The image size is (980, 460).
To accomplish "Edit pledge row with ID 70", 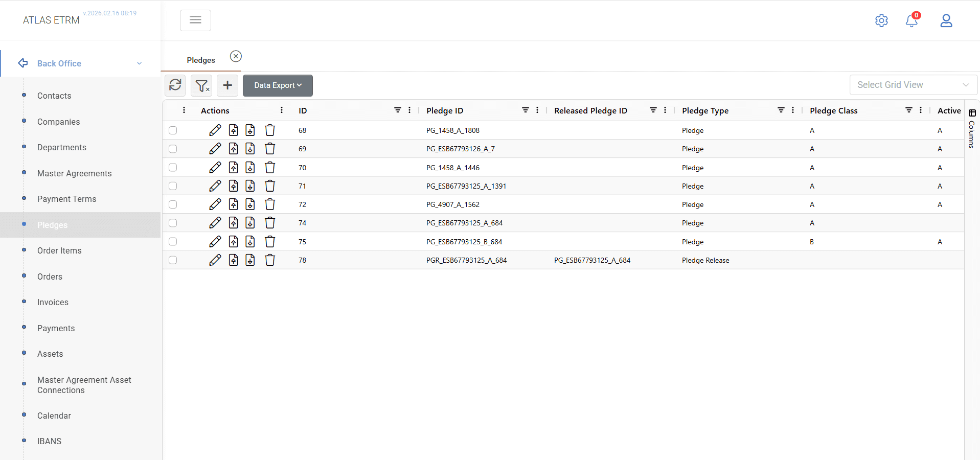I will pyautogui.click(x=215, y=168).
